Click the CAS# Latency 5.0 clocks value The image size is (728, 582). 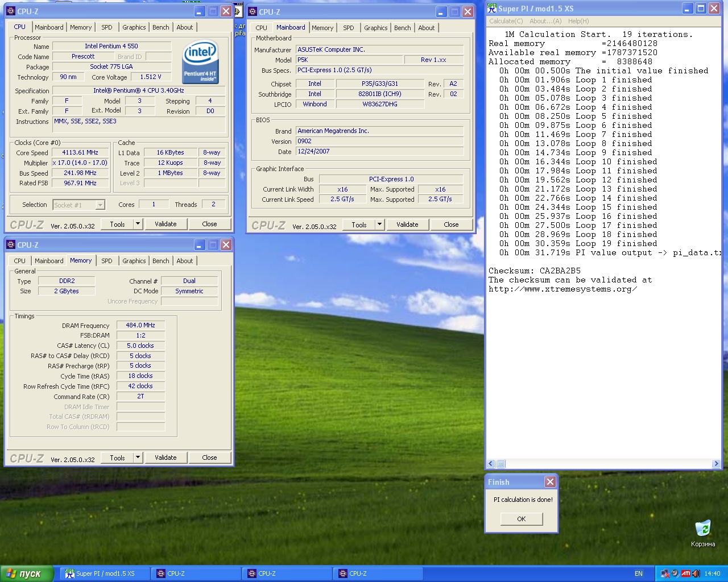pos(140,346)
